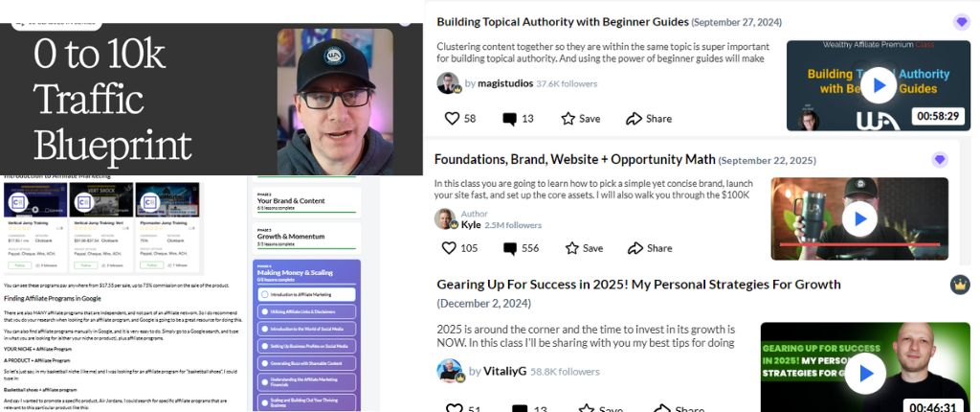Click the purple diamond badge beside Building Topical Authority
The image size is (980, 412).
pos(961,23)
